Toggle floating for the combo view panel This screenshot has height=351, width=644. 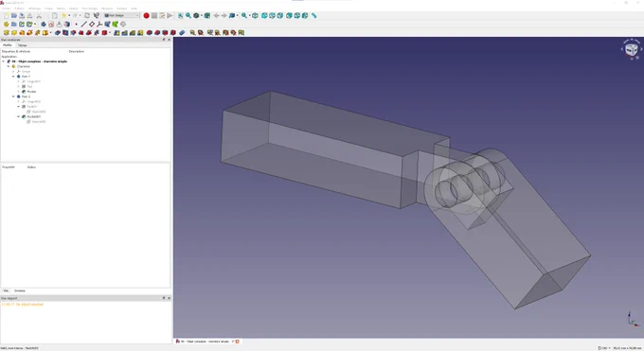(x=164, y=40)
